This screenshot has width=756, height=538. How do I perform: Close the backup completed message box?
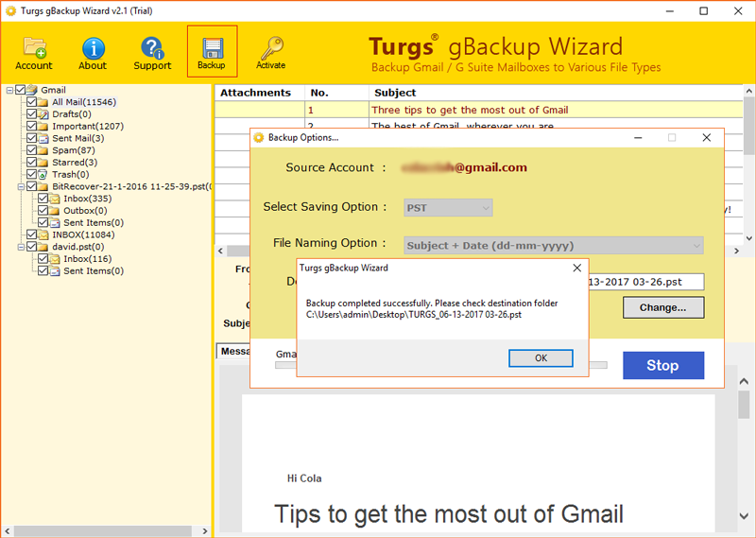577,268
